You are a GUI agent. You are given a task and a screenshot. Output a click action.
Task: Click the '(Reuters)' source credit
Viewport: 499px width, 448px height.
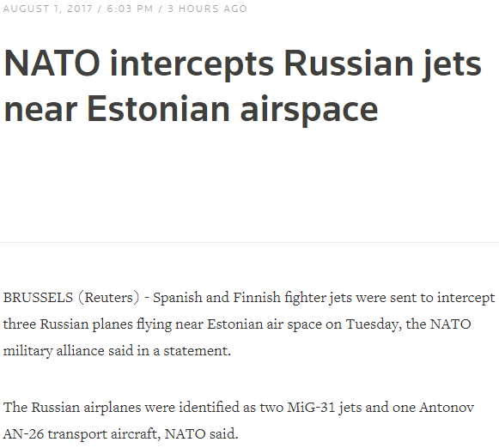[109, 298]
